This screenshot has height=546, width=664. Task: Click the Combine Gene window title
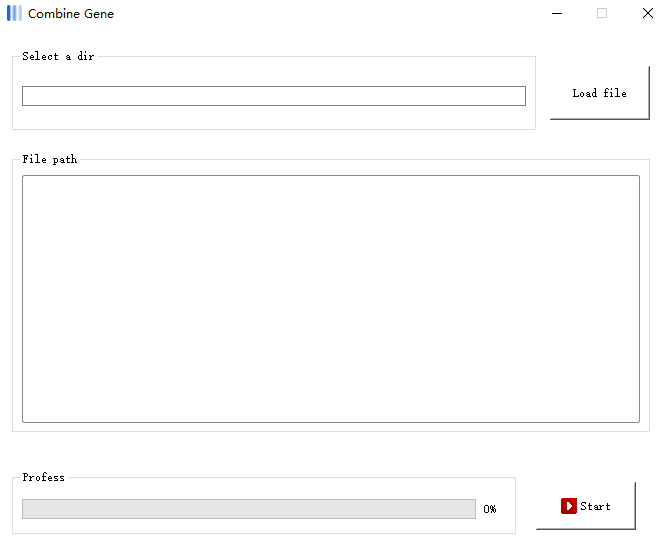click(71, 14)
